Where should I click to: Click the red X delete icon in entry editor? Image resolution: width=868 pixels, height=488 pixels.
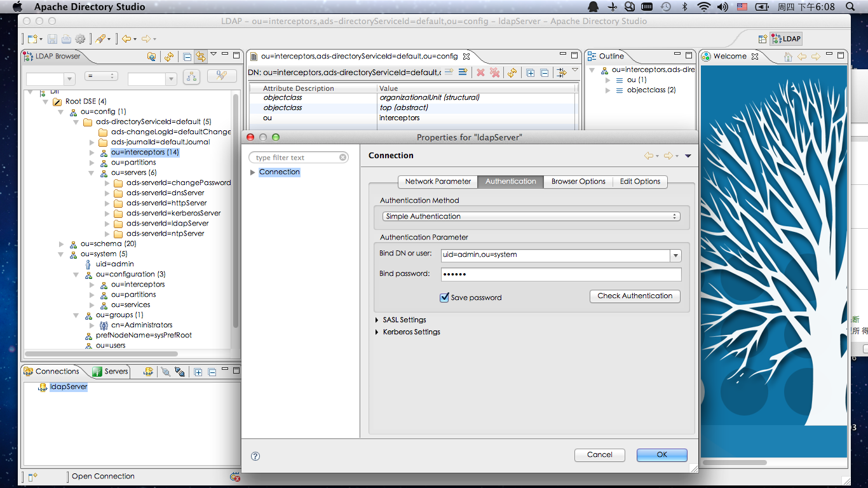coord(480,72)
